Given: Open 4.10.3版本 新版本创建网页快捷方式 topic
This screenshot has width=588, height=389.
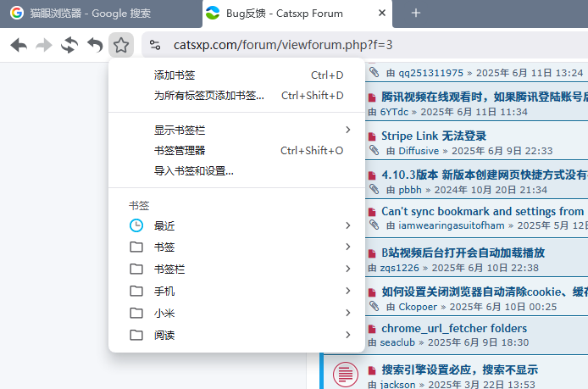Looking at the screenshot, I should click(x=485, y=175).
